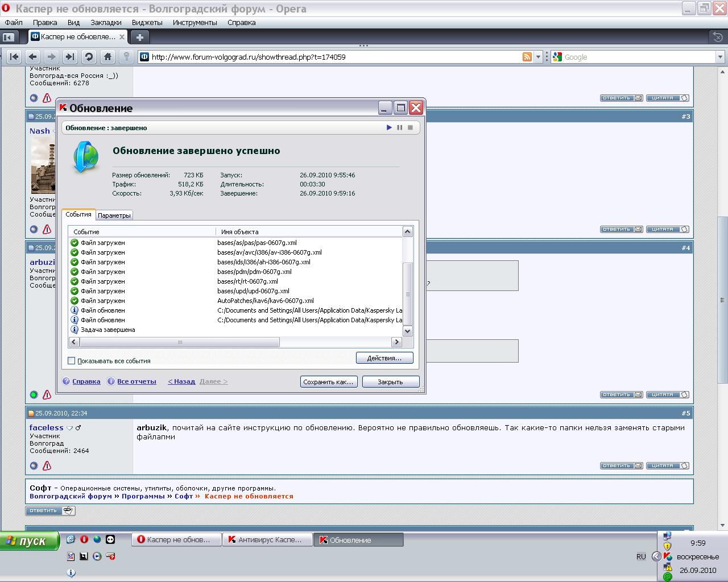Screen dimensions: 728x582
Task: Open new tab with plus icon
Action: pyautogui.click(x=139, y=37)
